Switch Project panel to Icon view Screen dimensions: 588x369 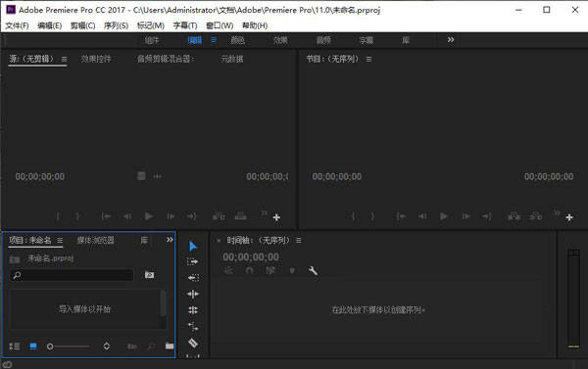click(x=33, y=346)
